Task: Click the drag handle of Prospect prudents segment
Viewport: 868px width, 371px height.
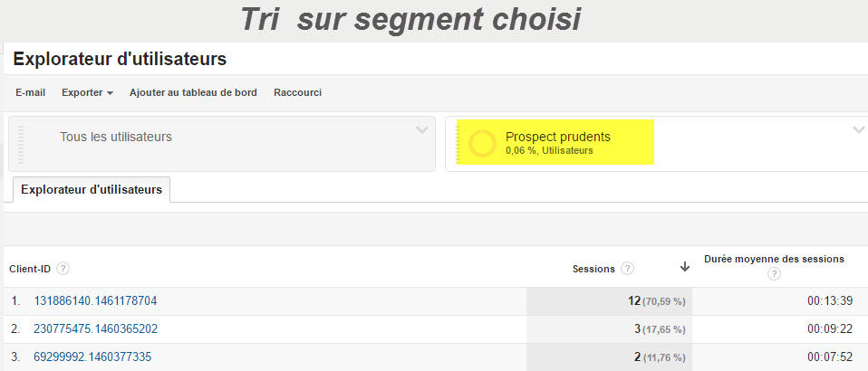Action: [x=458, y=144]
